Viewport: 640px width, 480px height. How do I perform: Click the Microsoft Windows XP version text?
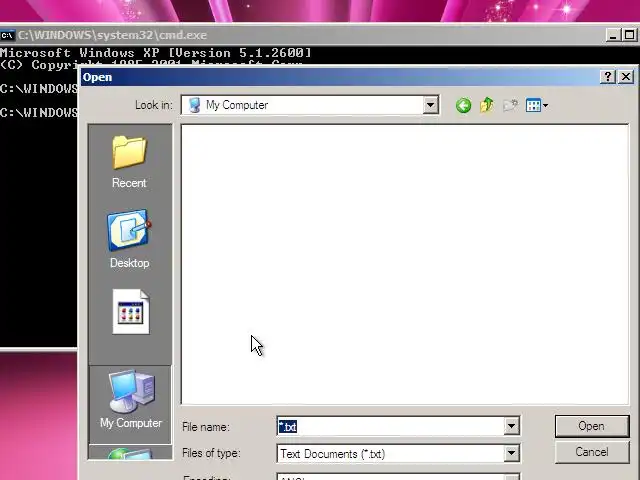pyautogui.click(x=156, y=53)
